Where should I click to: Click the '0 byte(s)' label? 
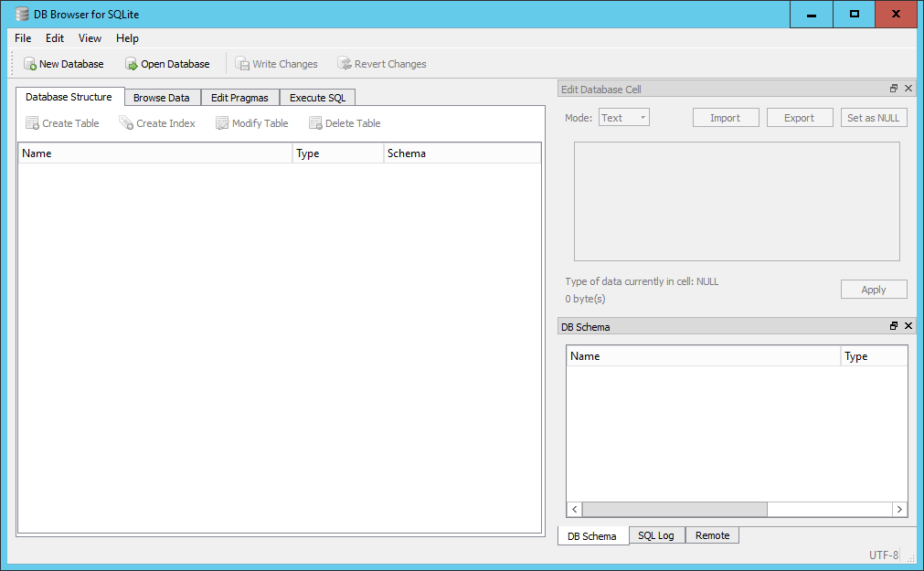click(x=585, y=299)
